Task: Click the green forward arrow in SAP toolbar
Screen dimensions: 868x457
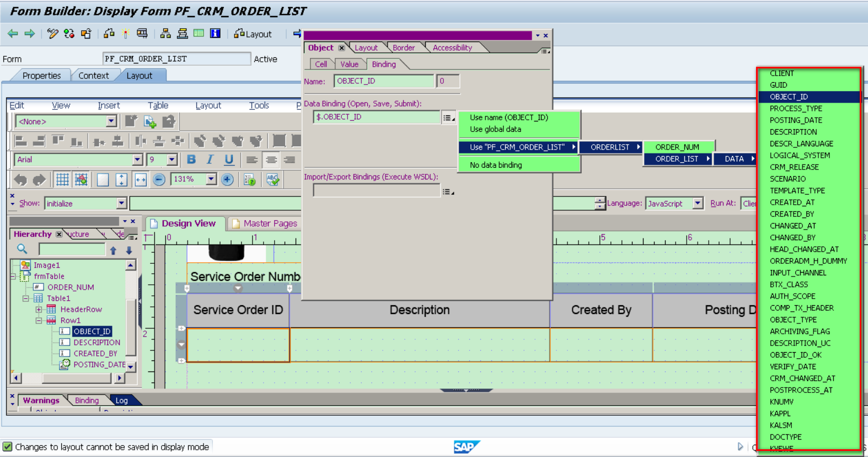Action: pos(30,34)
